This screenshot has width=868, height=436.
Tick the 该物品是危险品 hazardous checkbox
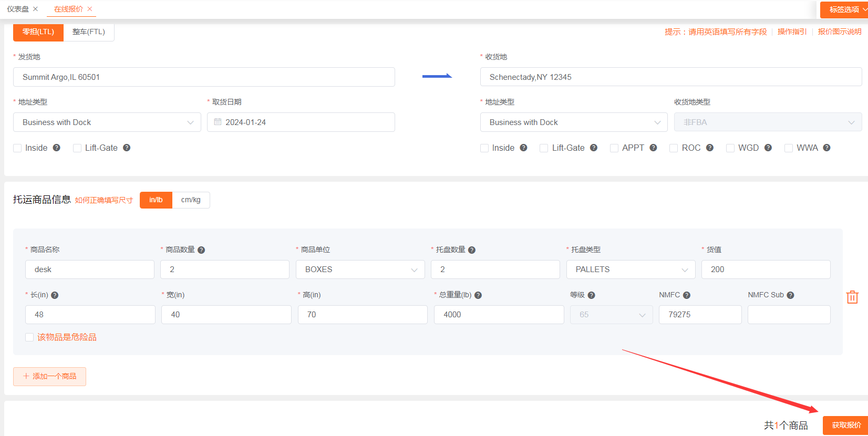click(x=29, y=337)
